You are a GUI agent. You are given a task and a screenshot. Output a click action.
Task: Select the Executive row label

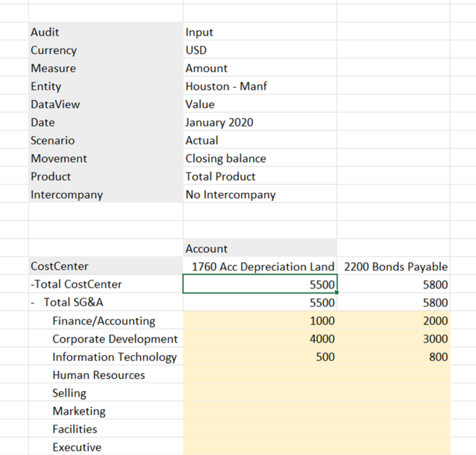(105, 446)
